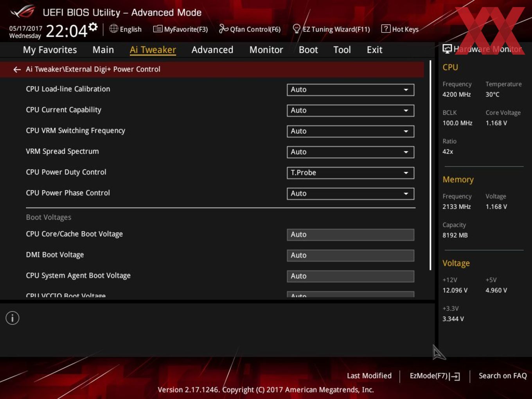Click Boot Voltages section heading
Viewport: 532px width, 399px height.
tap(49, 217)
